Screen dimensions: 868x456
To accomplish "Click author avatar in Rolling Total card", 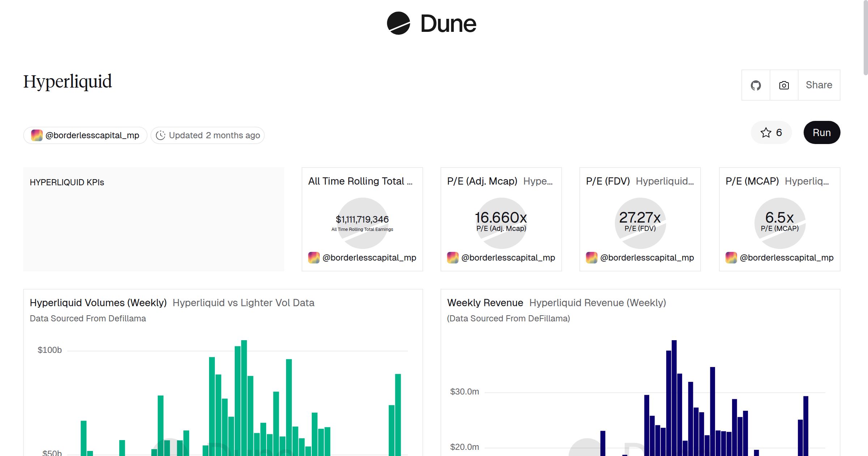I will click(x=314, y=258).
